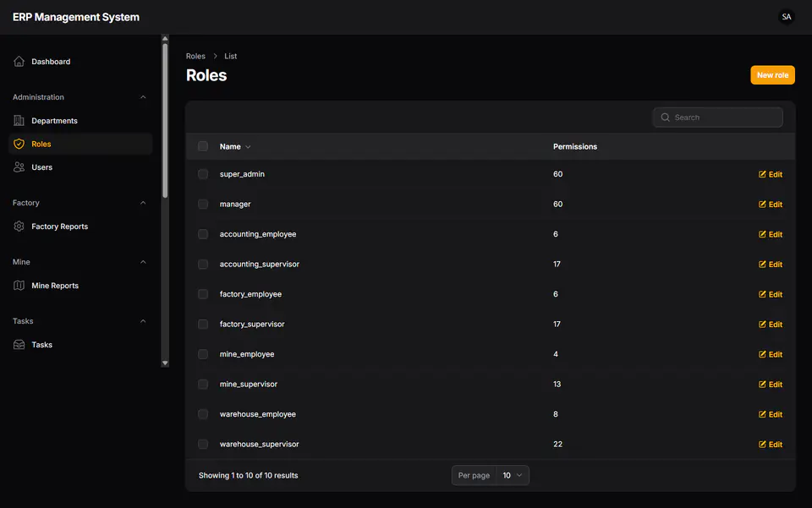Click the edit pencil icon for mine_employee
Image resolution: width=812 pixels, height=508 pixels.
click(762, 354)
